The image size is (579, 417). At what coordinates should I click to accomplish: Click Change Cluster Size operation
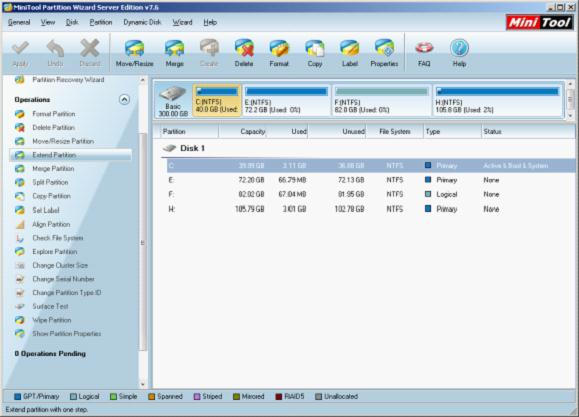[x=60, y=265]
